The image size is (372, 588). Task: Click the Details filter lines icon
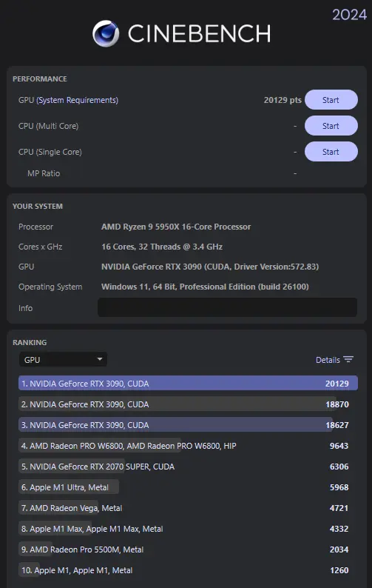(x=348, y=360)
